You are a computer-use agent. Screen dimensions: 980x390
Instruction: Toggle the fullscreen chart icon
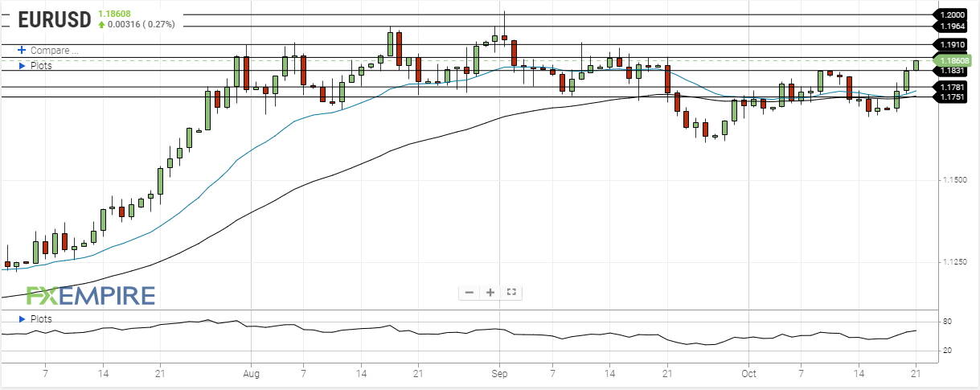[511, 292]
